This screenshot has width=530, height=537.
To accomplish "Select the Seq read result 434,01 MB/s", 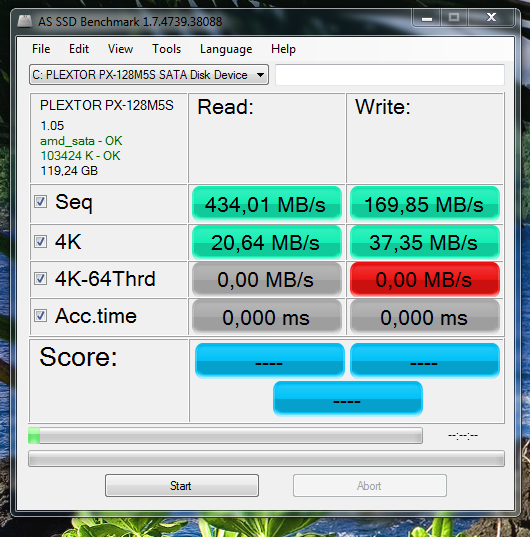I will (267, 204).
